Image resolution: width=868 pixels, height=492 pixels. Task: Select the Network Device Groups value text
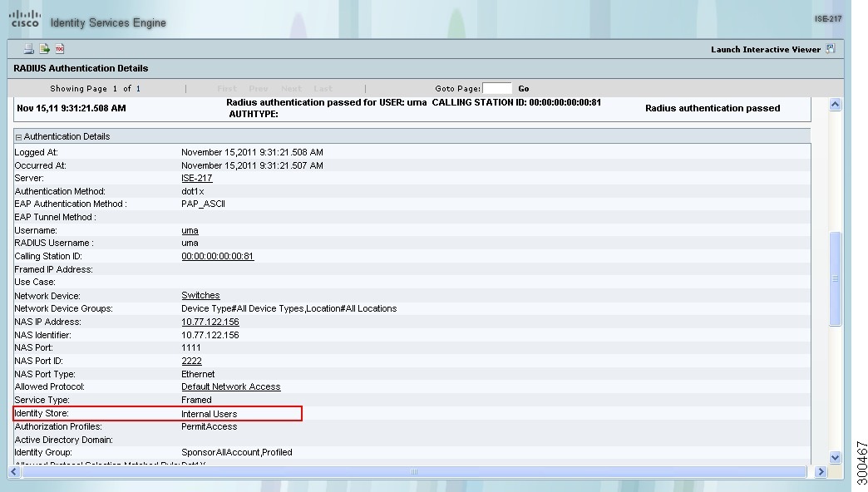point(289,309)
